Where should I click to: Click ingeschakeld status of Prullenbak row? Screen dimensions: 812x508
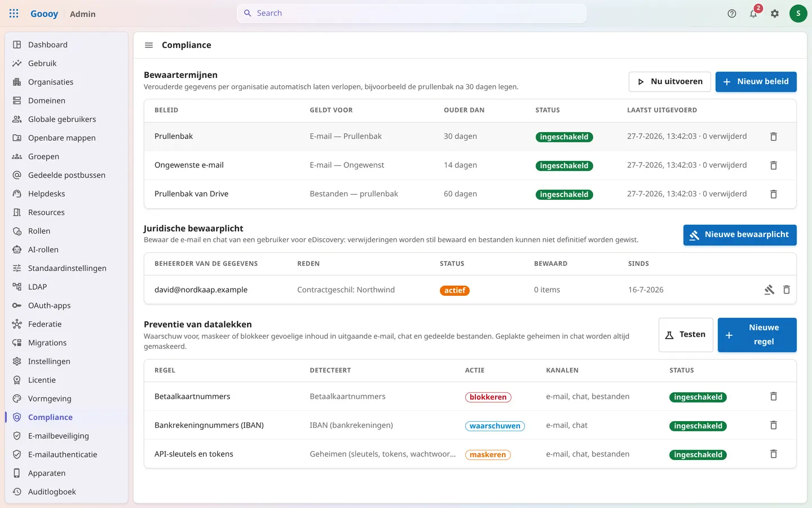[x=564, y=137]
